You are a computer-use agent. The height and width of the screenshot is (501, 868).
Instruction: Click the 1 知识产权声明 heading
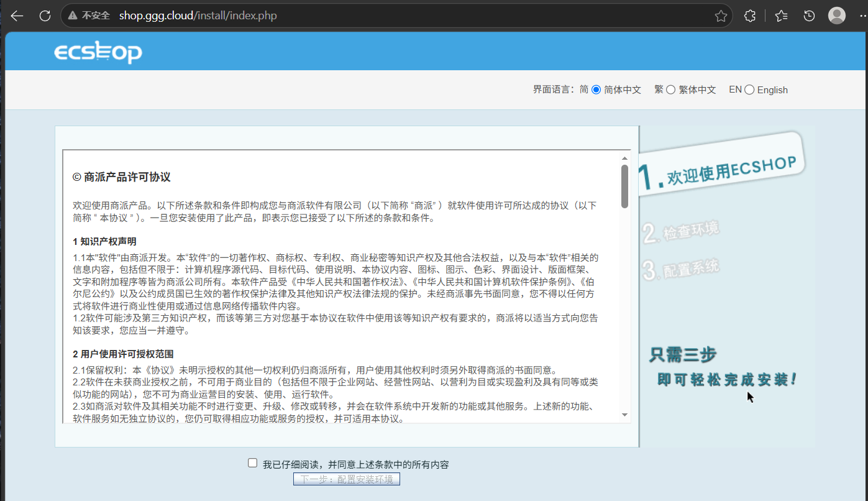click(104, 241)
